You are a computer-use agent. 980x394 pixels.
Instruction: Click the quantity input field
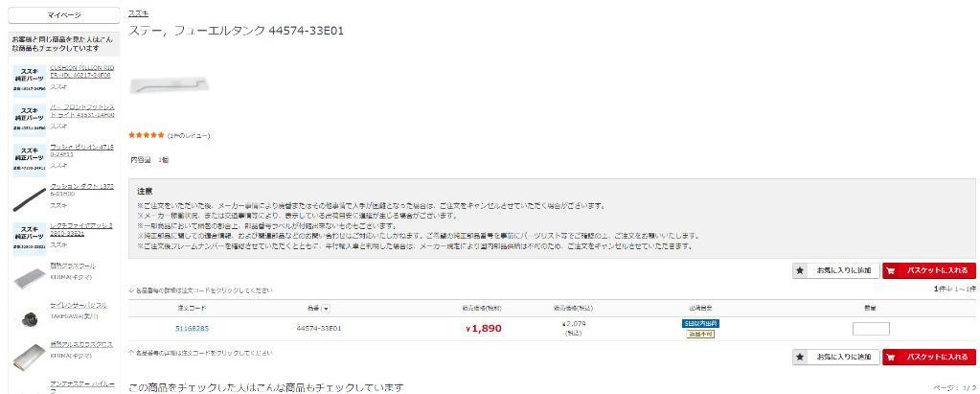(871, 329)
